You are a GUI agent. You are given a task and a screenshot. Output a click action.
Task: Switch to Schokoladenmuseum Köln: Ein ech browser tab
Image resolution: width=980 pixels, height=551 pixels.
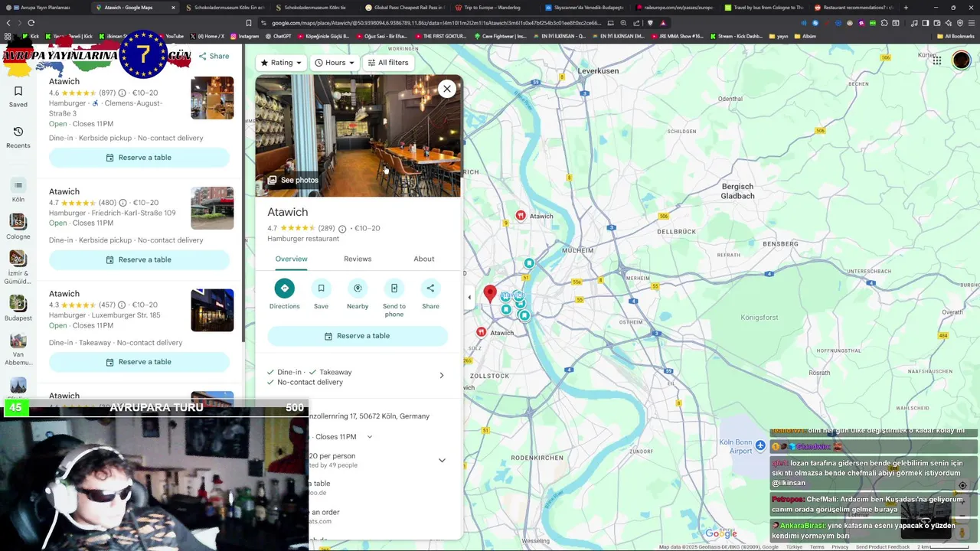(224, 8)
